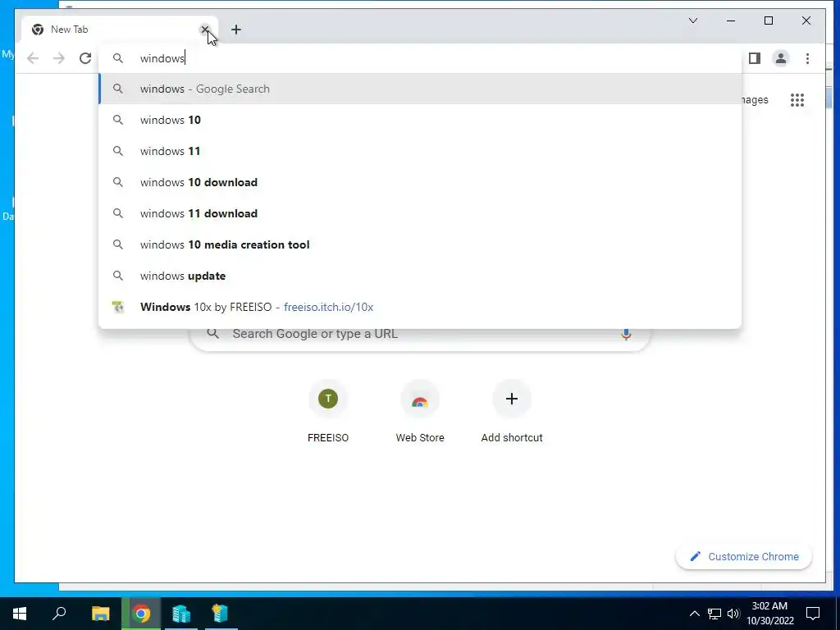Pick 'windows 11 download' suggestion
The height and width of the screenshot is (630, 840).
click(420, 213)
